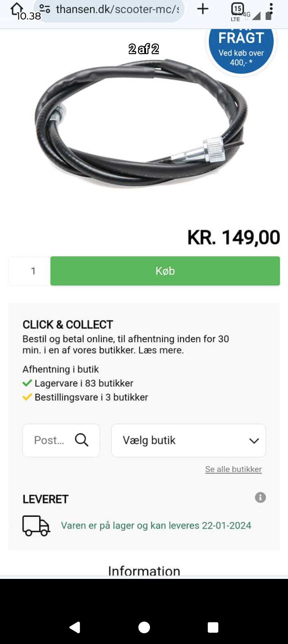The height and width of the screenshot is (644, 288).
Task: Tap the Fri Fragt badge
Action: click(241, 50)
